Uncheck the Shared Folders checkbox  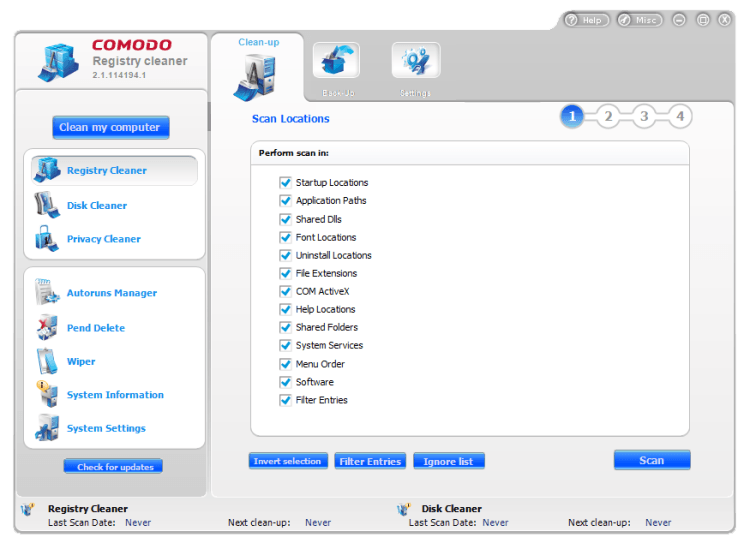(x=286, y=327)
